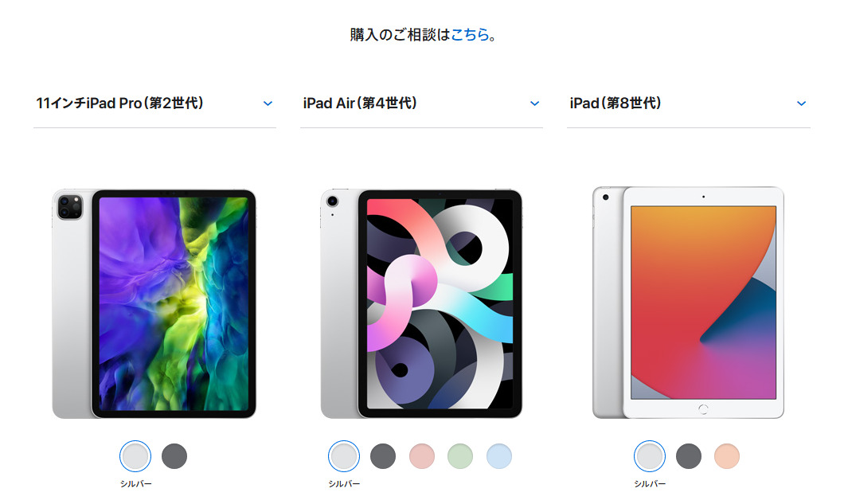The height and width of the screenshot is (504, 848).
Task: Follow the こちら purchase consultation link
Action: [470, 34]
